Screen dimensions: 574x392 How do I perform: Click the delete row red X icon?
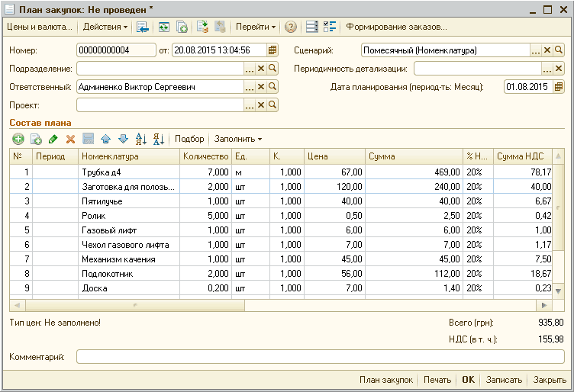(x=70, y=139)
